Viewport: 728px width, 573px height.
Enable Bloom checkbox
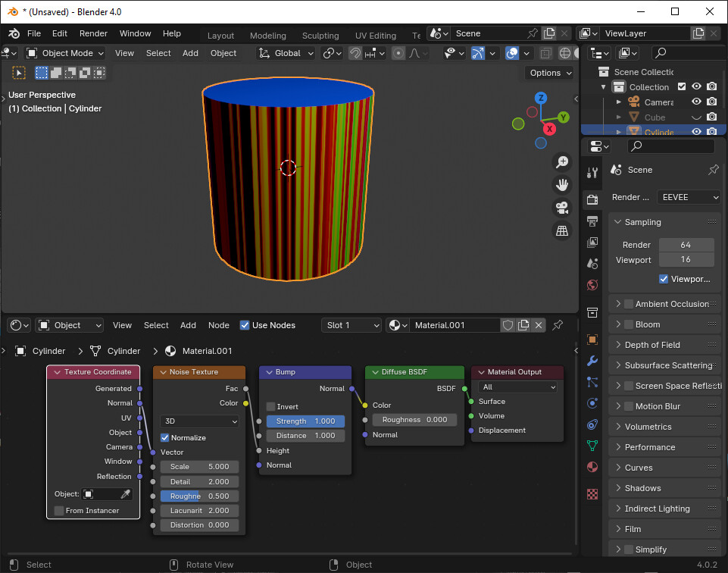[x=629, y=324]
